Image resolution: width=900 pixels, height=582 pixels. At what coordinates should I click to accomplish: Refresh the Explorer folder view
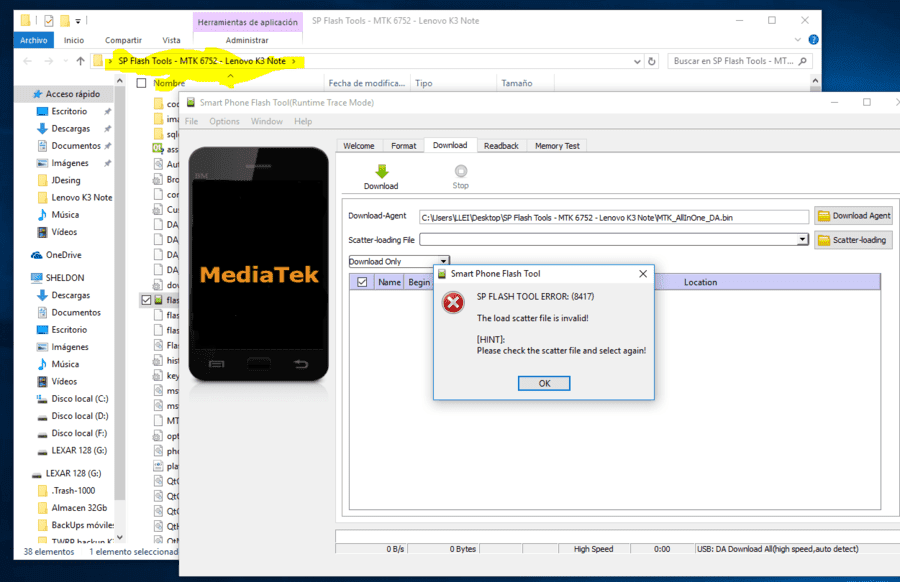click(651, 61)
